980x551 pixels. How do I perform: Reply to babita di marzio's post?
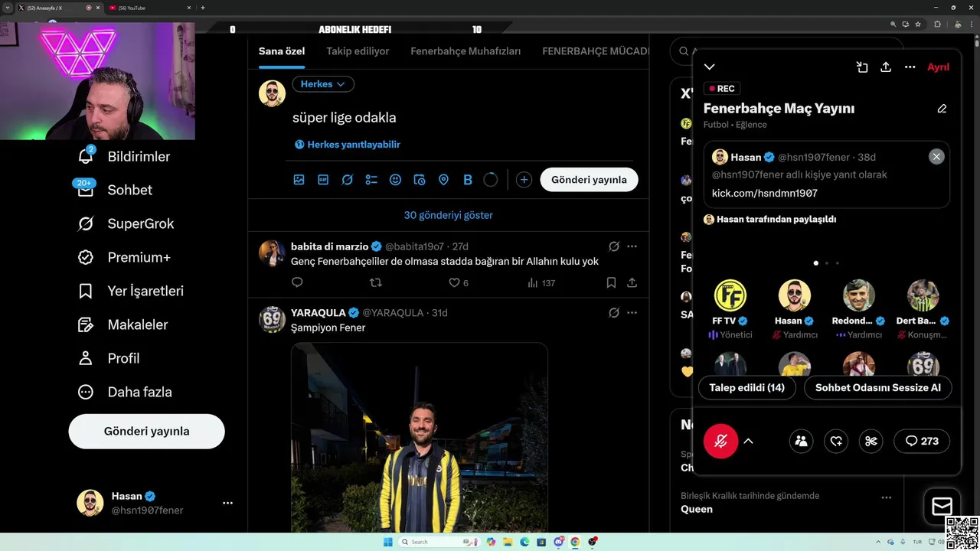pyautogui.click(x=297, y=282)
